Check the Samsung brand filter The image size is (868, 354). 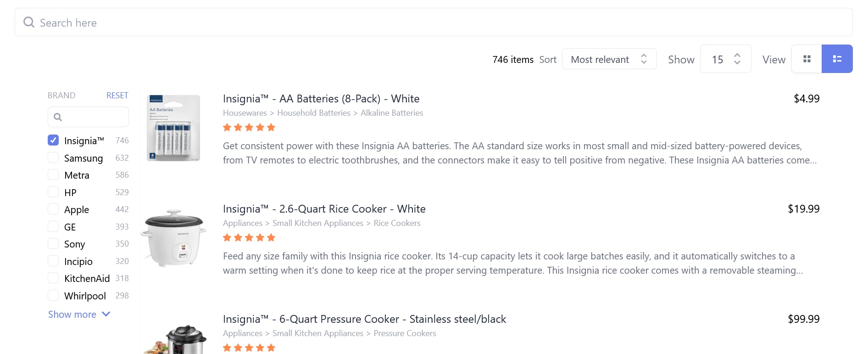point(53,157)
